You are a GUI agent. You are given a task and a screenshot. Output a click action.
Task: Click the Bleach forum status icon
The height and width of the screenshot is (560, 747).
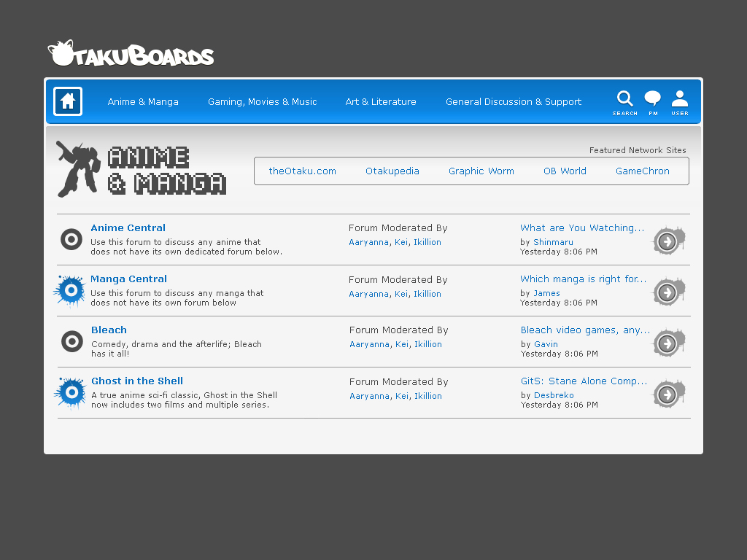pos(72,341)
